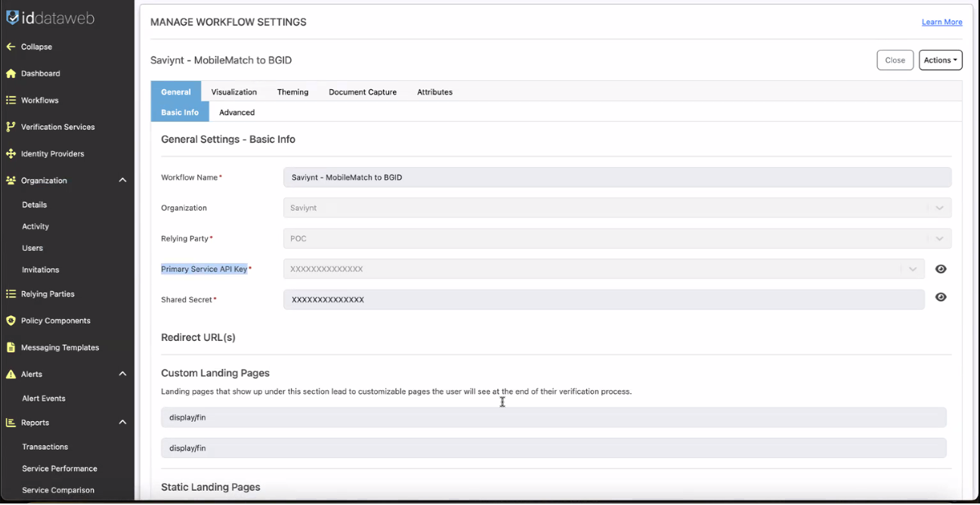Open the Theming tab
Viewport: 980px width, 505px height.
coord(292,92)
